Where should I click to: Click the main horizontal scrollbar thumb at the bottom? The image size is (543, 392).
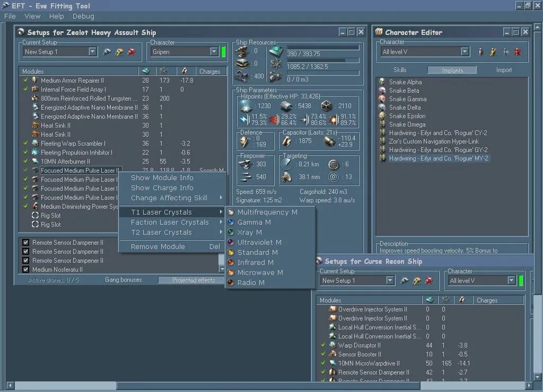(x=268, y=386)
